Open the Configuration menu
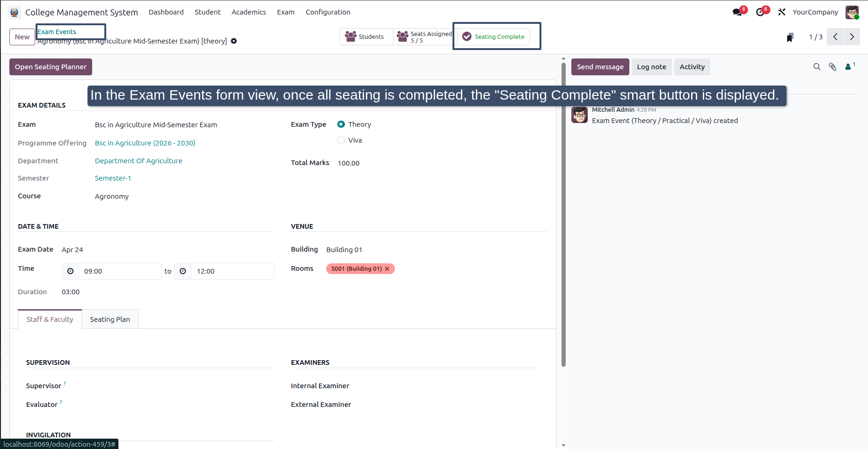868x449 pixels. (x=328, y=12)
